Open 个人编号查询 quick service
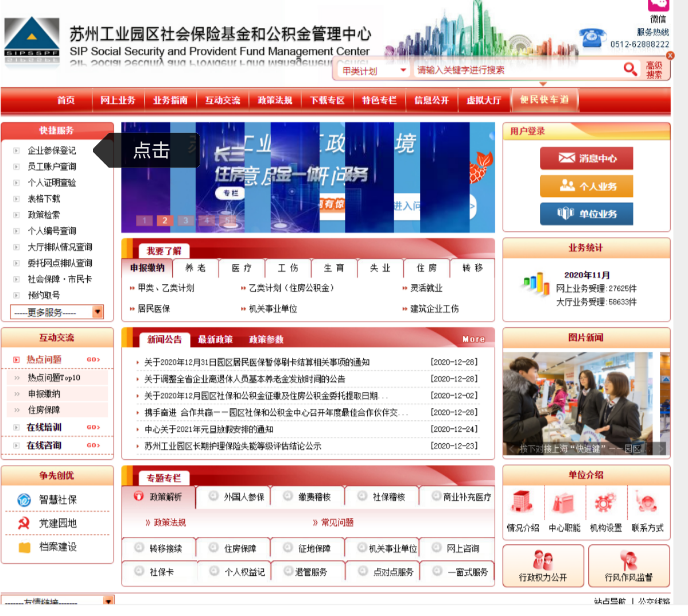The image size is (688, 616). point(52,231)
